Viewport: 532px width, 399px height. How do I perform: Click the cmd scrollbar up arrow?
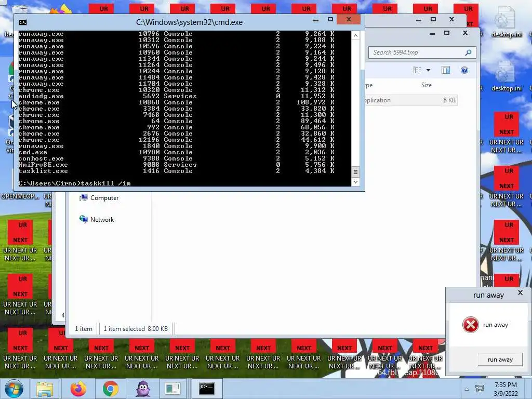(x=355, y=36)
